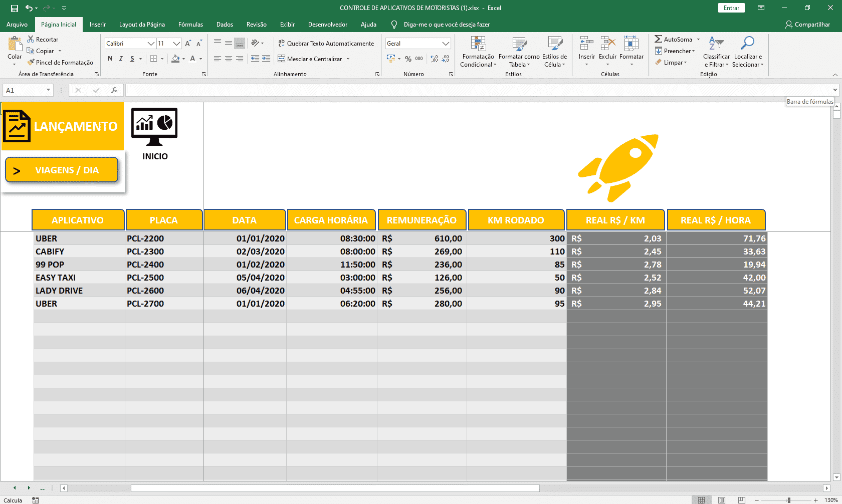842x504 pixels.
Task: Click the Colar paste icon
Action: (15, 45)
